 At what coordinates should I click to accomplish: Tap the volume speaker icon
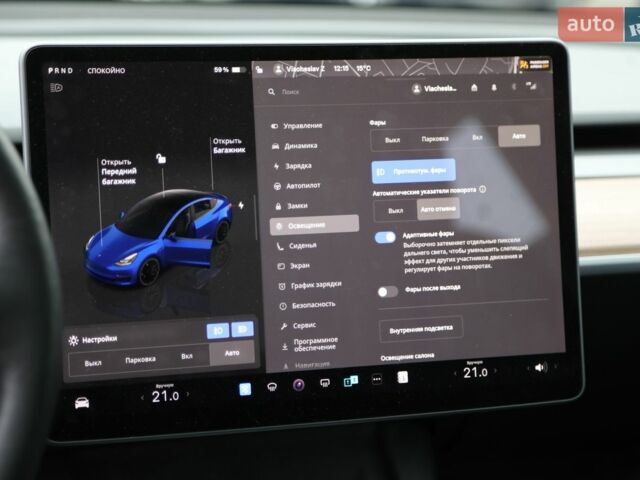(541, 367)
